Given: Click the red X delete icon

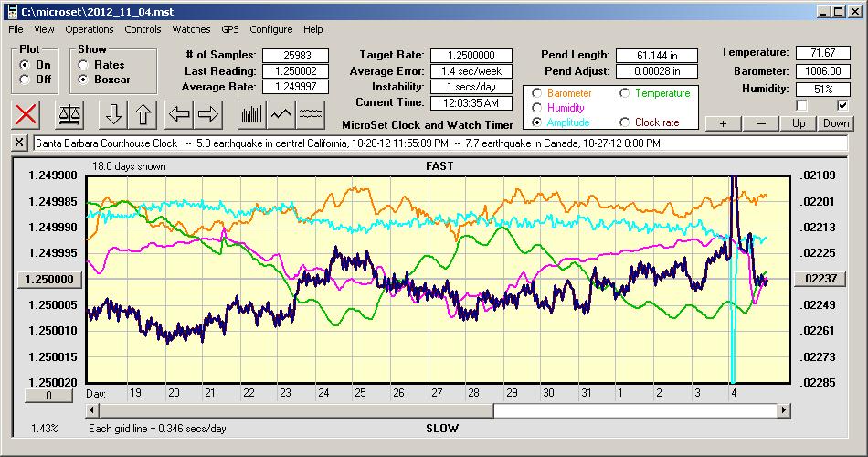Looking at the screenshot, I should point(27,114).
